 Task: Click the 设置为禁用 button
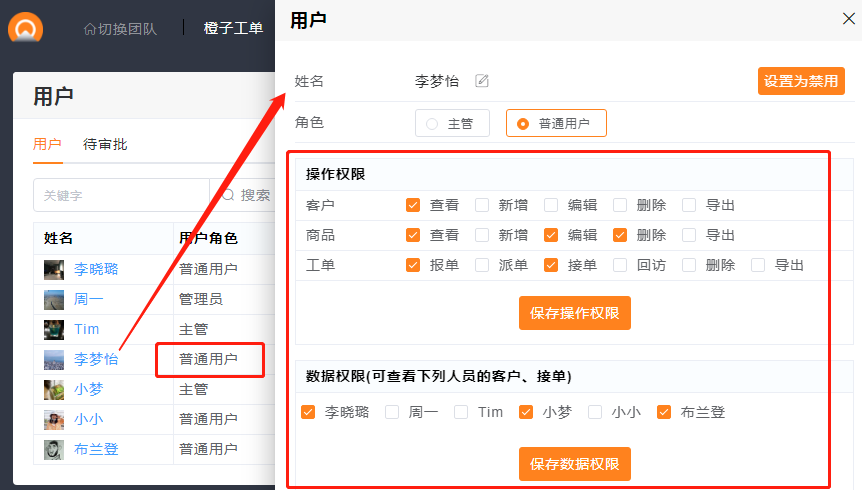point(801,81)
